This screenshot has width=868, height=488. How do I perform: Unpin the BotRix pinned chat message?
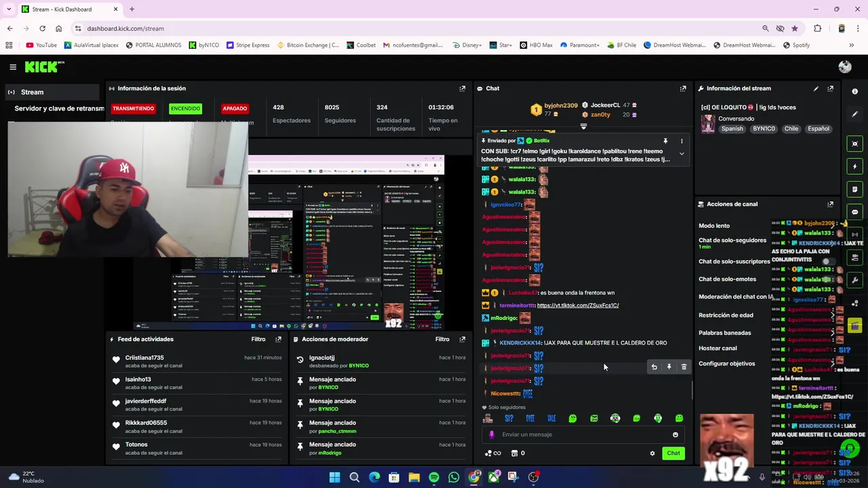pos(665,141)
